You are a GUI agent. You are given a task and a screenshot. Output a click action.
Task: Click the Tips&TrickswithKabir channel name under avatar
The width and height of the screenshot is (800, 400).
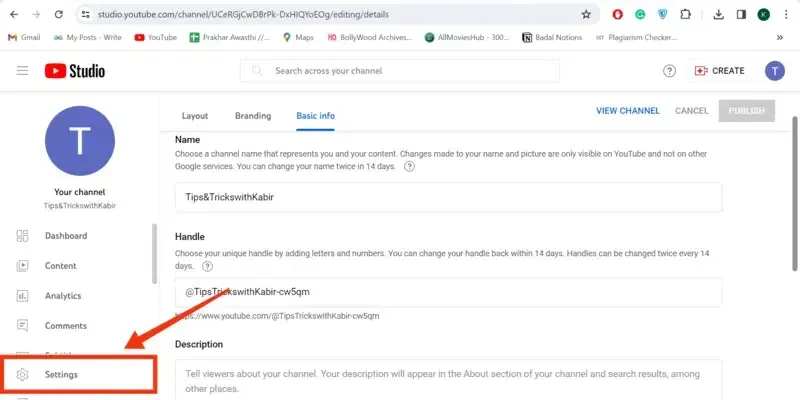click(x=80, y=206)
